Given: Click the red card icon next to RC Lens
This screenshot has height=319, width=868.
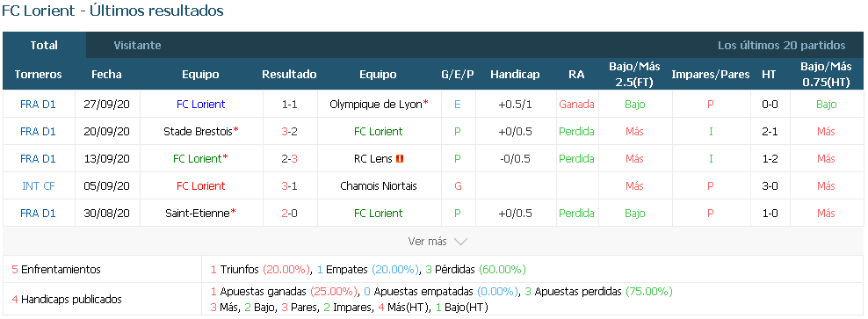Looking at the screenshot, I should tap(400, 159).
